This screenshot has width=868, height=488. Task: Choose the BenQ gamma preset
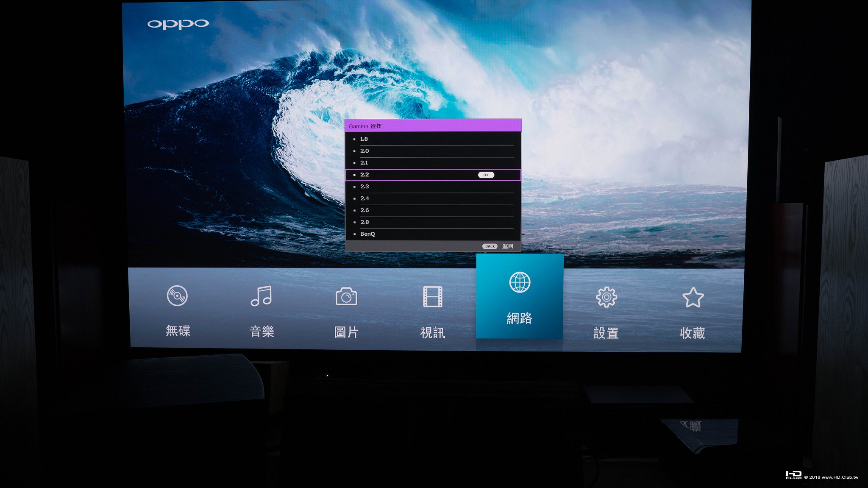pos(367,234)
